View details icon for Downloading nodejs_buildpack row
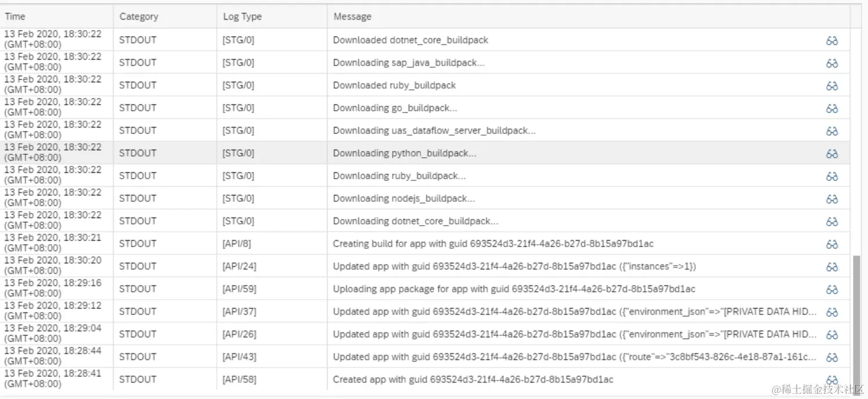The height and width of the screenshot is (399, 868). pos(832,199)
